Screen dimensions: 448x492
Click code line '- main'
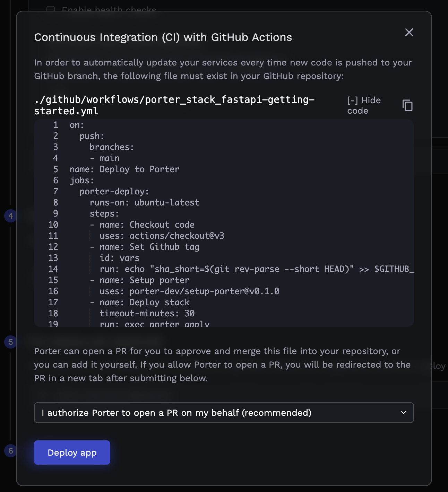pyautogui.click(x=105, y=158)
